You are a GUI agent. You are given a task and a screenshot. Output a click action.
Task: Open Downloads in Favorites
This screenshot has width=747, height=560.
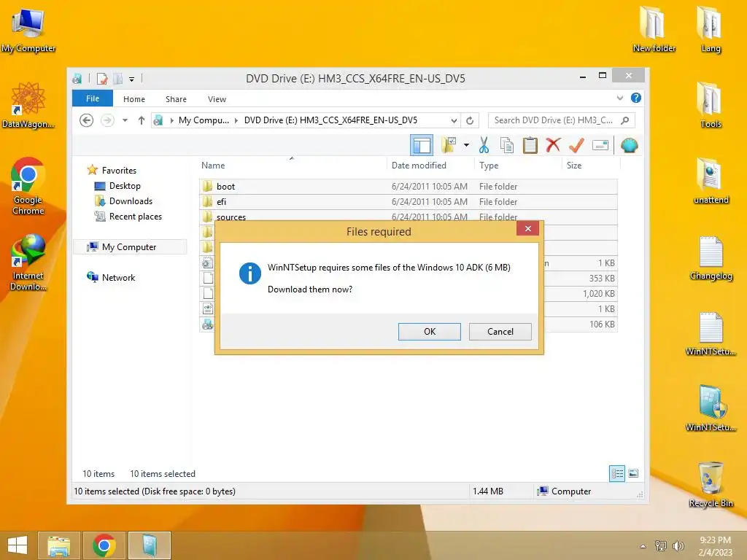(x=131, y=201)
